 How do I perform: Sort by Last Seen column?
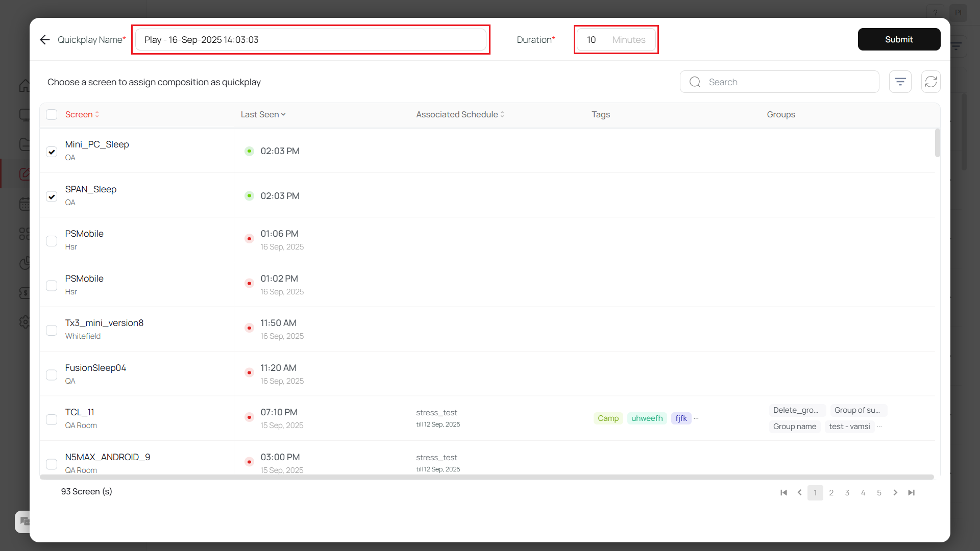point(263,114)
